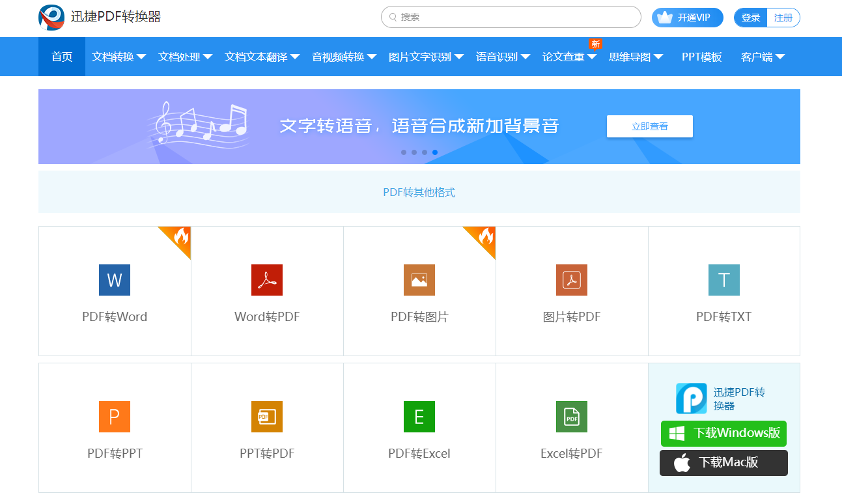The height and width of the screenshot is (504, 842).
Task: Click the 图片转PDF label text
Action: tap(572, 317)
